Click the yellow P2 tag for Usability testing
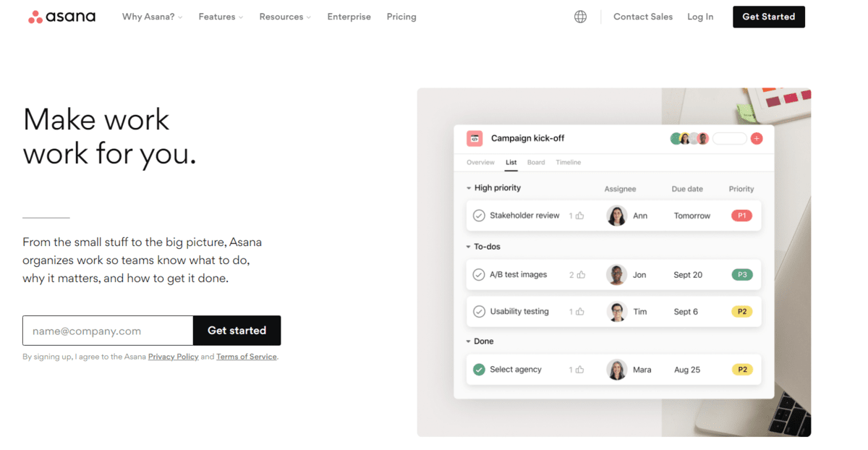Screen dimensions: 868x450 click(x=742, y=312)
